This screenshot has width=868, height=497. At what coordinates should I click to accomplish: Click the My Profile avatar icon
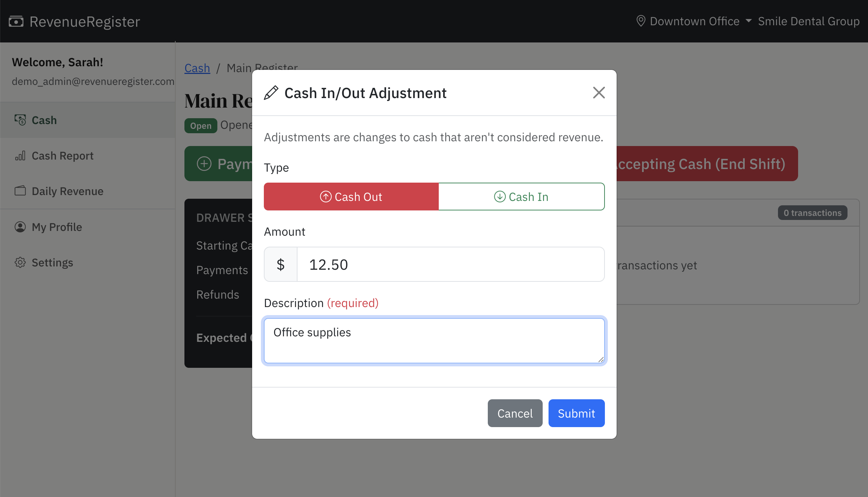[20, 227]
